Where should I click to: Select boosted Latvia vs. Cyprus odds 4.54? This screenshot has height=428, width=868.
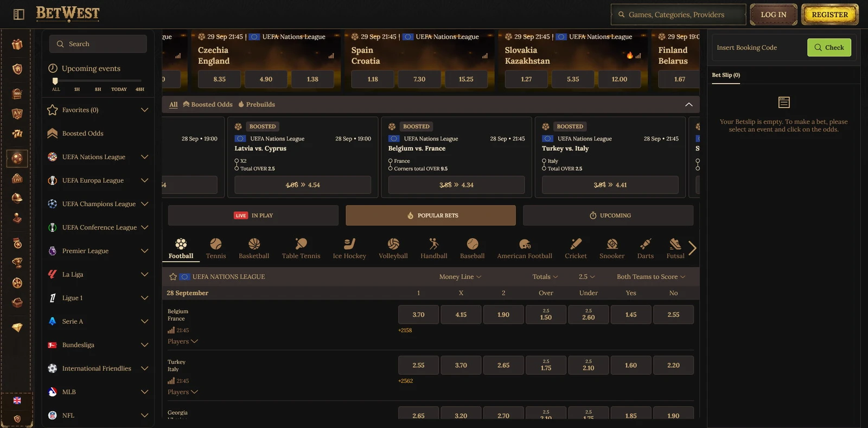click(303, 185)
